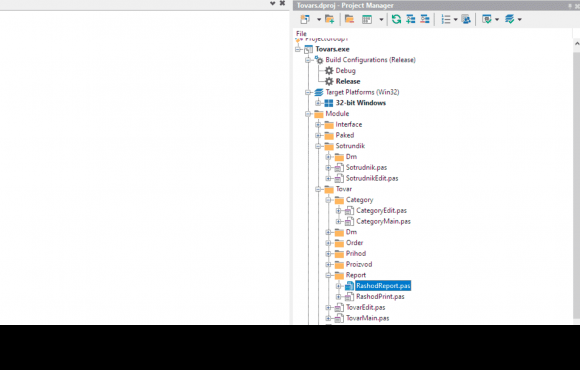Select CategoryMain.pas file

point(383,222)
